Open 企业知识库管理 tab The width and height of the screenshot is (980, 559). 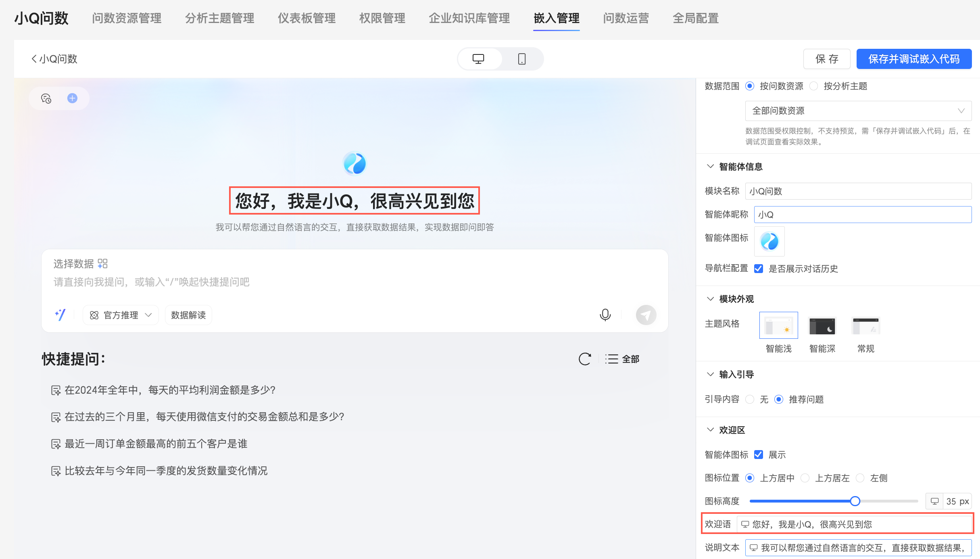click(x=469, y=18)
